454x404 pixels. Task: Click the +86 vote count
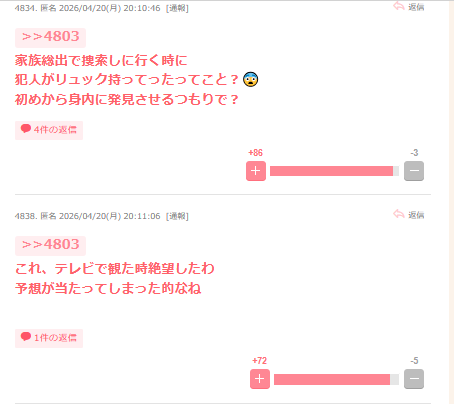[256, 153]
